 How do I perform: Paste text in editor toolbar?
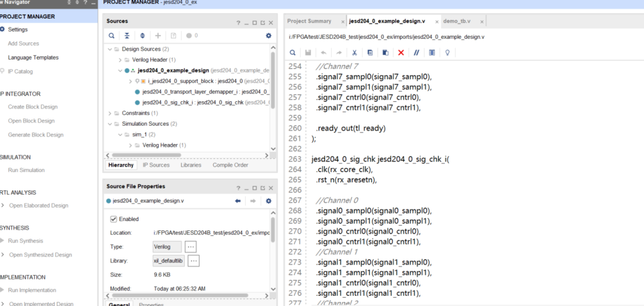pos(385,53)
